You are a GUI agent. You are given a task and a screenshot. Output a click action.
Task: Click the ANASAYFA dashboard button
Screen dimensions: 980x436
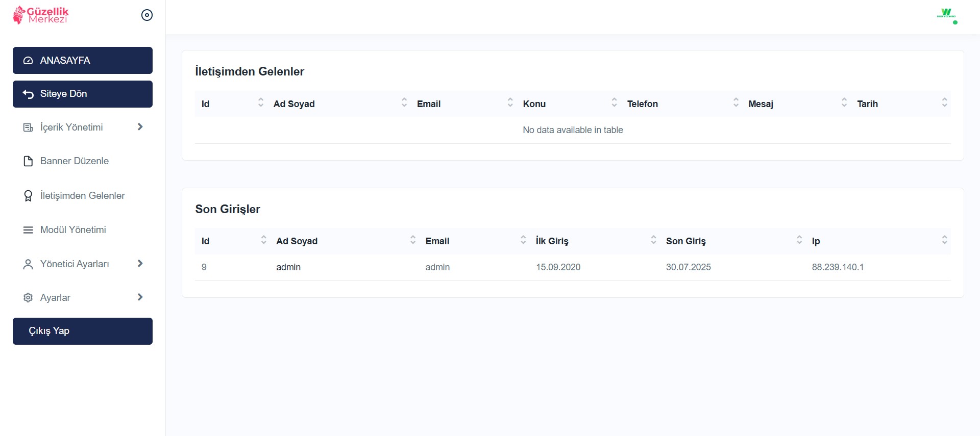[x=82, y=60]
